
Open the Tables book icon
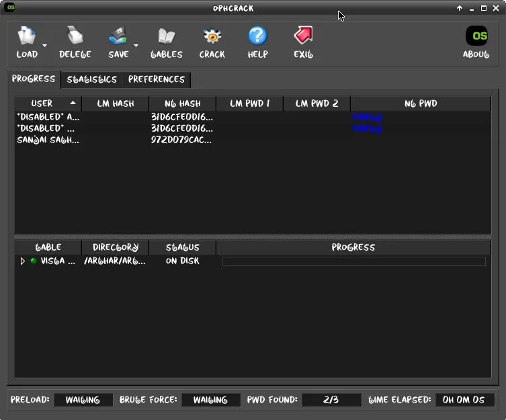(x=167, y=36)
